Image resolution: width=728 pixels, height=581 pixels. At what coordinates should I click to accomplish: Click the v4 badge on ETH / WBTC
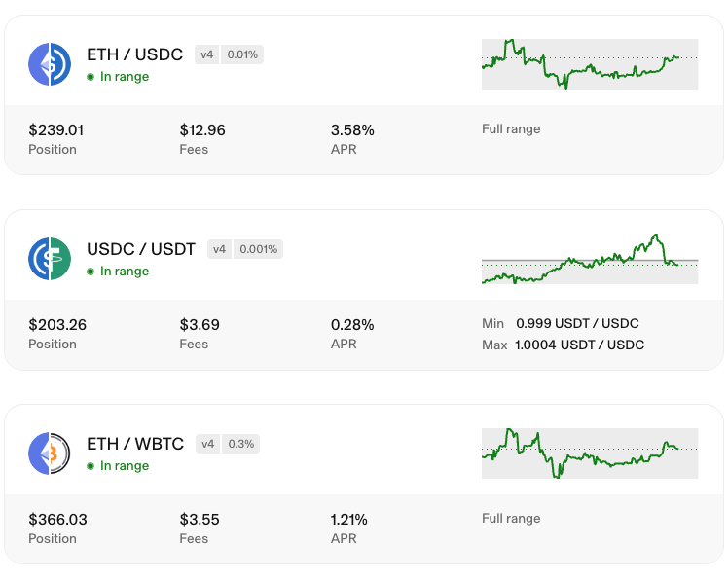(208, 444)
